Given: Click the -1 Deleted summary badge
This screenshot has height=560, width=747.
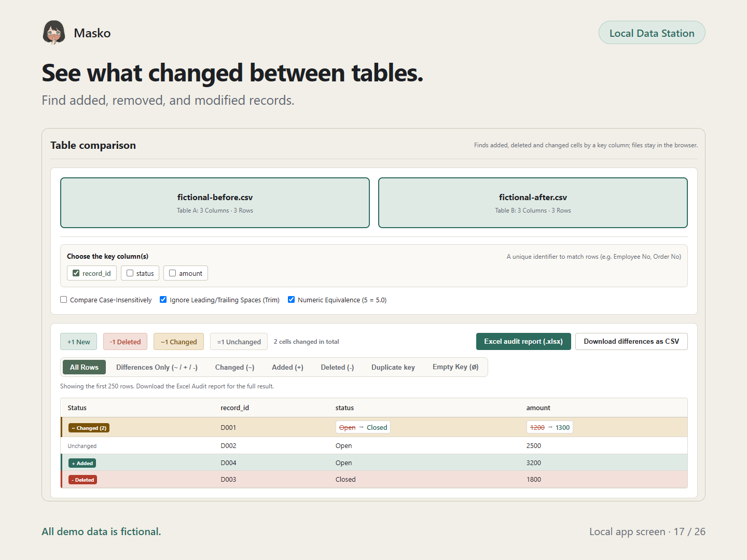Looking at the screenshot, I should tap(125, 342).
